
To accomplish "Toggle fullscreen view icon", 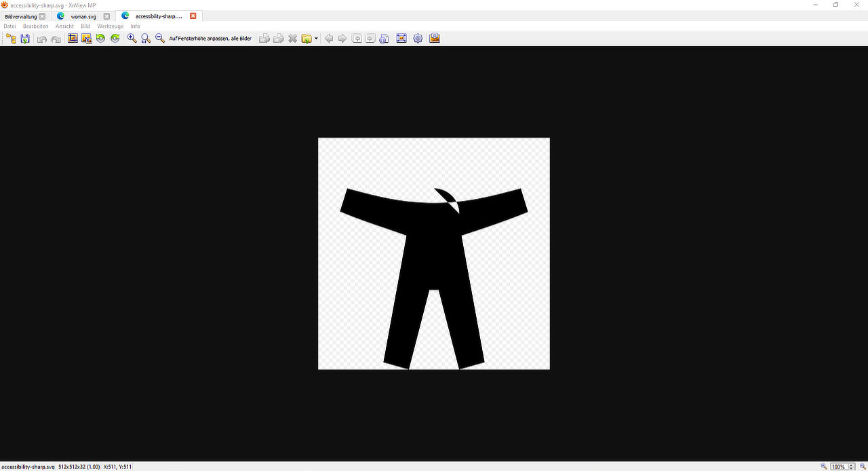I will point(401,39).
